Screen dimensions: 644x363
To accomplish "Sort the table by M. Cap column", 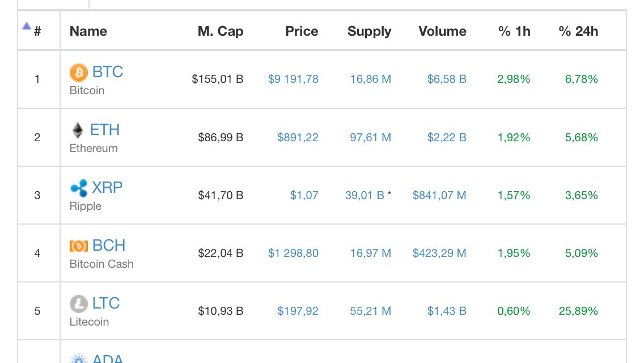I will [220, 31].
